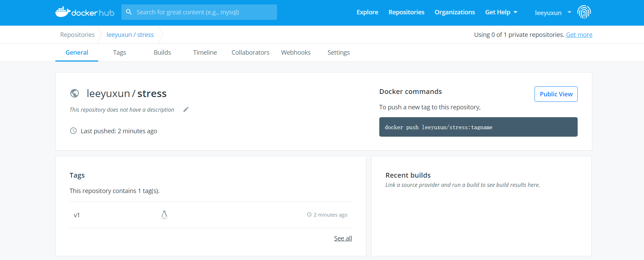Click 'This repository contains 1 tag(s).' text
644x260 pixels.
point(115,191)
